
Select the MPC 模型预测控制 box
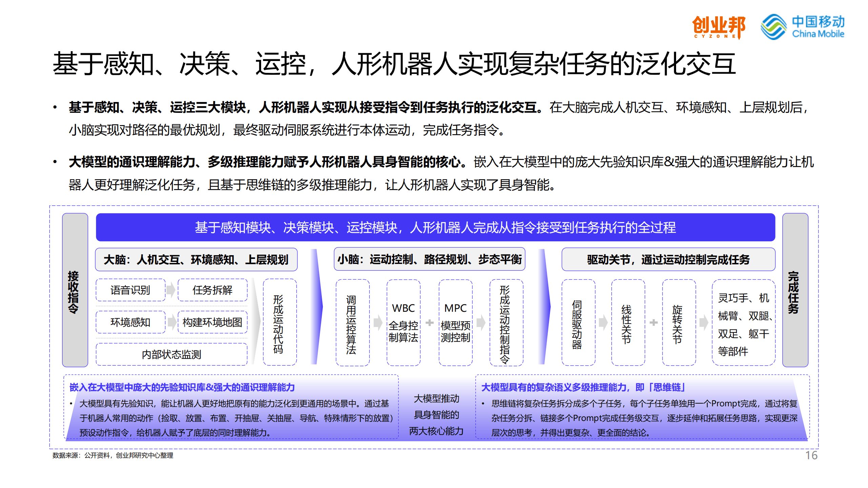455,322
